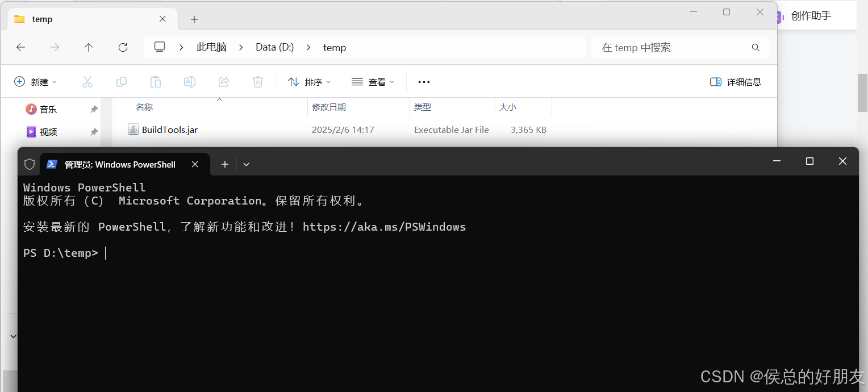Click the temp breadcrumb
868x392 pixels.
coord(335,48)
